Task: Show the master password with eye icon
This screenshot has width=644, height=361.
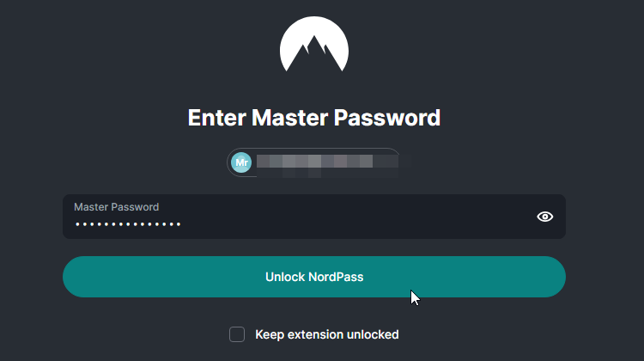Action: tap(545, 217)
